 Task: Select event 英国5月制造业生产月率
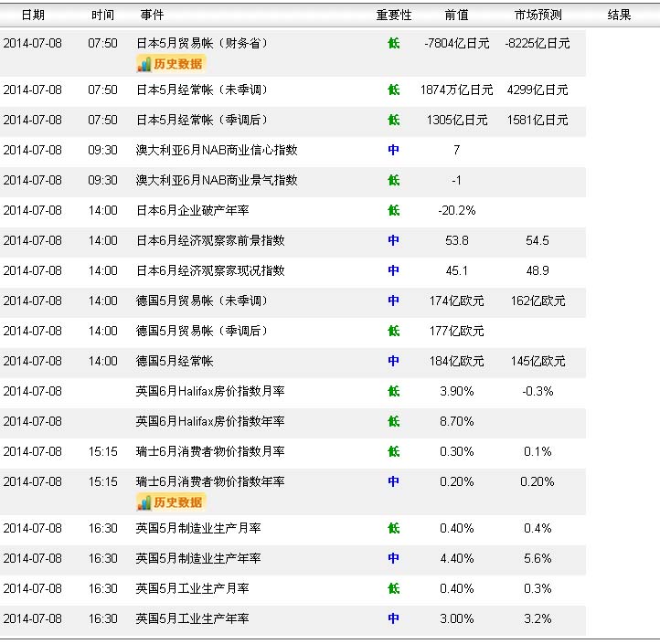198,528
